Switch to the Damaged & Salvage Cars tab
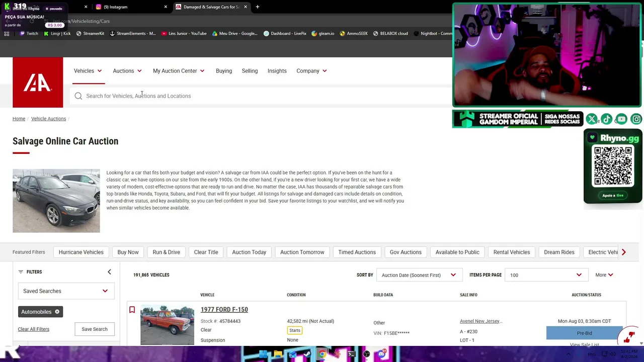This screenshot has width=644, height=362. coord(211,7)
